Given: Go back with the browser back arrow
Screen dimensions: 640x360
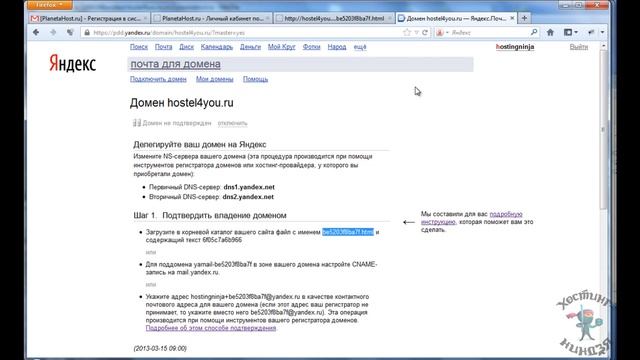Looking at the screenshot, I should click(x=36, y=32).
